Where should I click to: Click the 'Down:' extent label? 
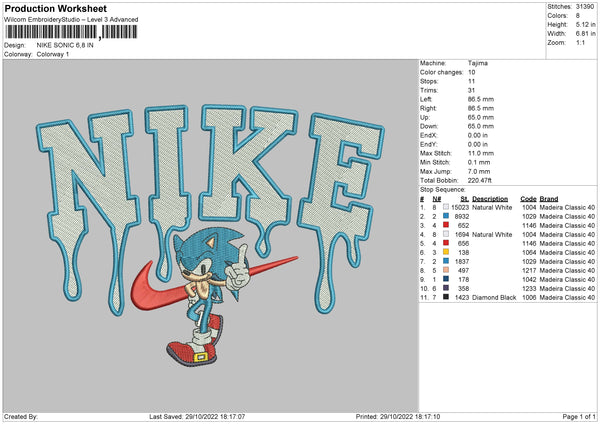click(429, 126)
